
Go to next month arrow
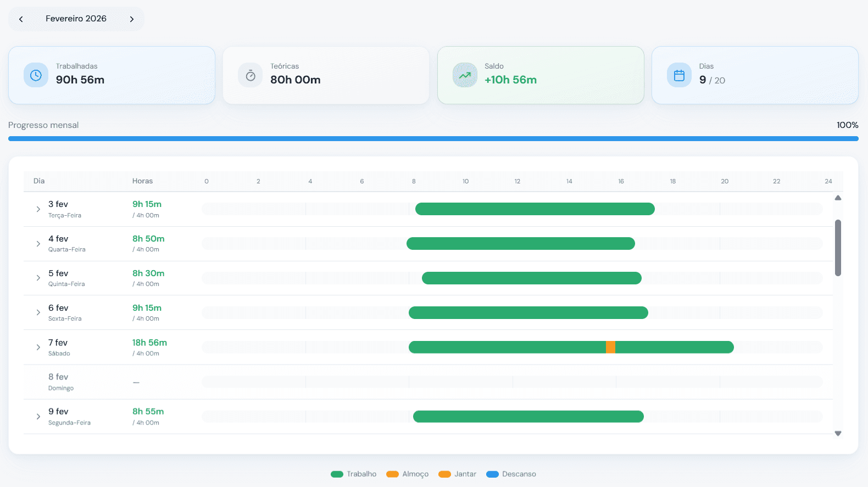(132, 19)
